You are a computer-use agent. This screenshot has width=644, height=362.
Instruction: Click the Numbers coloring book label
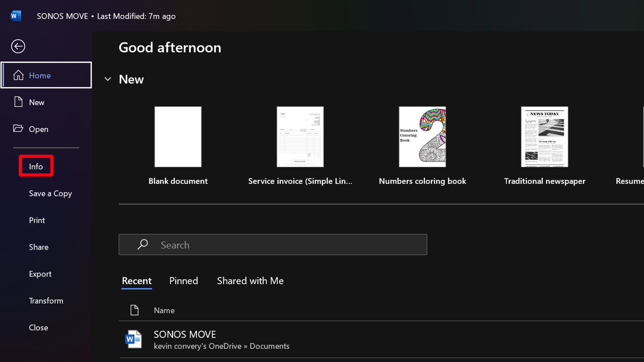coord(422,181)
